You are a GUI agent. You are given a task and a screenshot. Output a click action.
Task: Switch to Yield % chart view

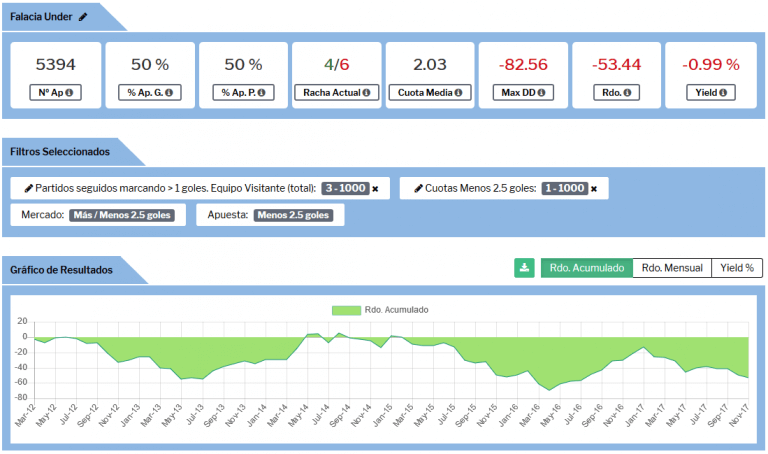point(736,268)
